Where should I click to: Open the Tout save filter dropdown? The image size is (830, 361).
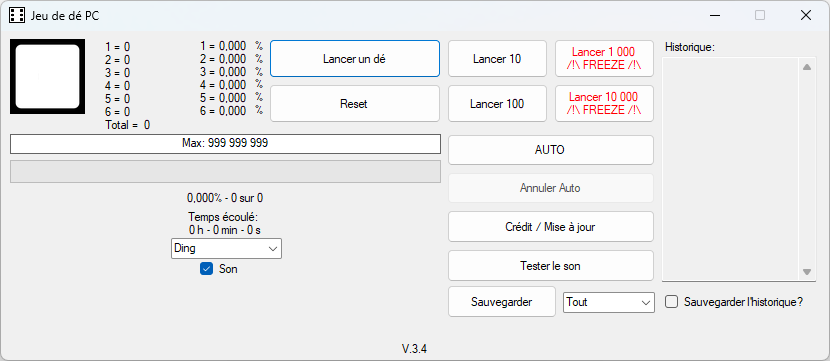[609, 302]
